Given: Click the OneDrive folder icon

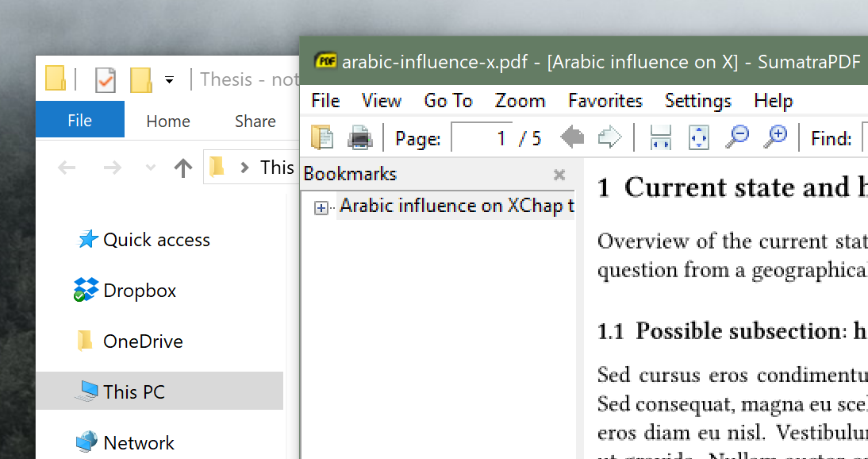Looking at the screenshot, I should [x=83, y=341].
